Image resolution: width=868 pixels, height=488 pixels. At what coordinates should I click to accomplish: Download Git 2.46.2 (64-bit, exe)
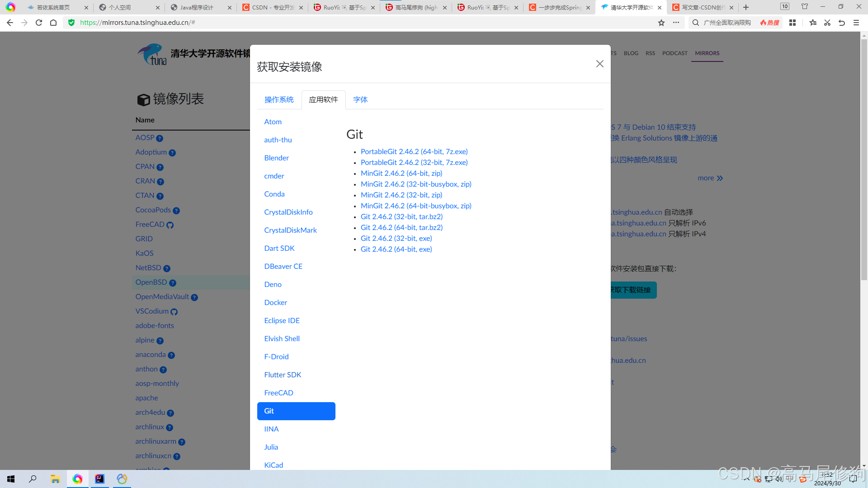(396, 249)
